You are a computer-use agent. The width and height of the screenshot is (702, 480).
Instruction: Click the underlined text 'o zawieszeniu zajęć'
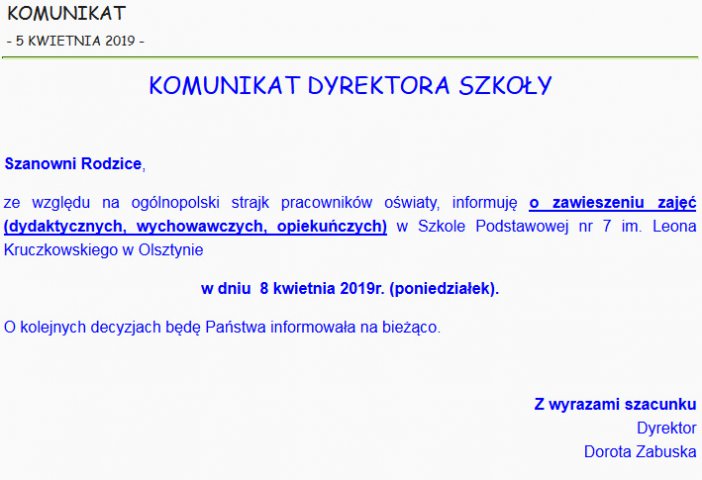point(612,203)
